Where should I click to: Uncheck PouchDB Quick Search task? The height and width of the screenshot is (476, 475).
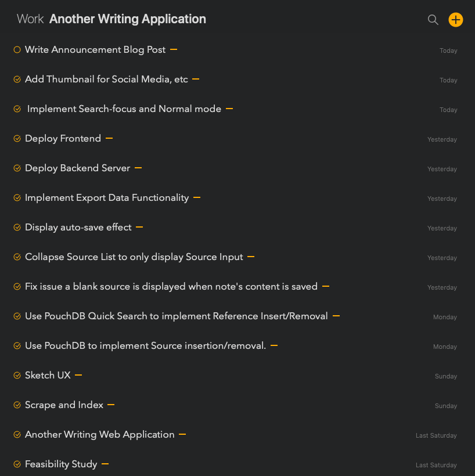point(17,316)
